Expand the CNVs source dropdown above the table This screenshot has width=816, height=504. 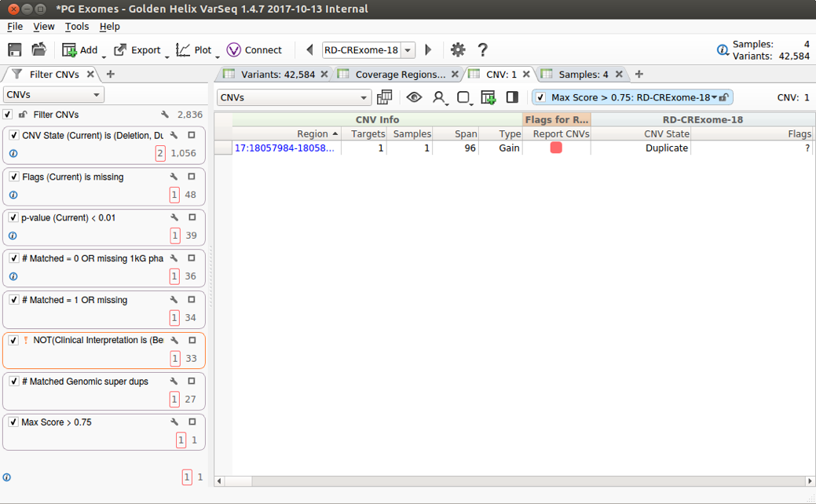(294, 97)
